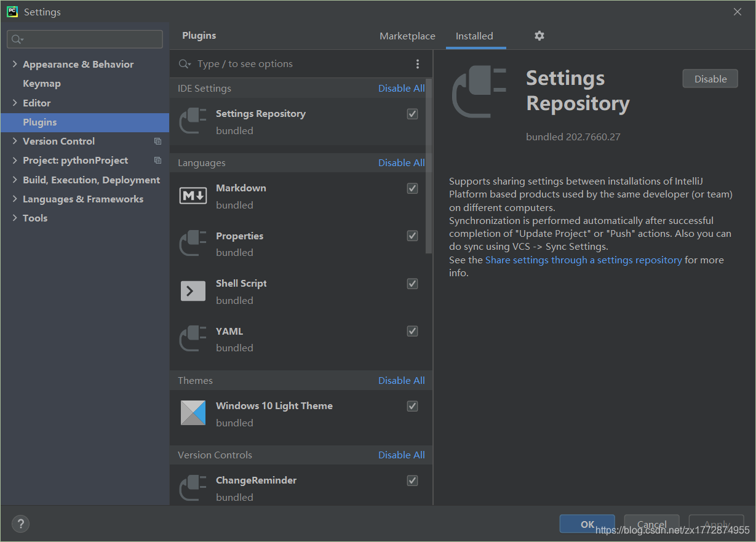
Task: Click the PyCharm logo in the title bar
Action: click(x=12, y=12)
